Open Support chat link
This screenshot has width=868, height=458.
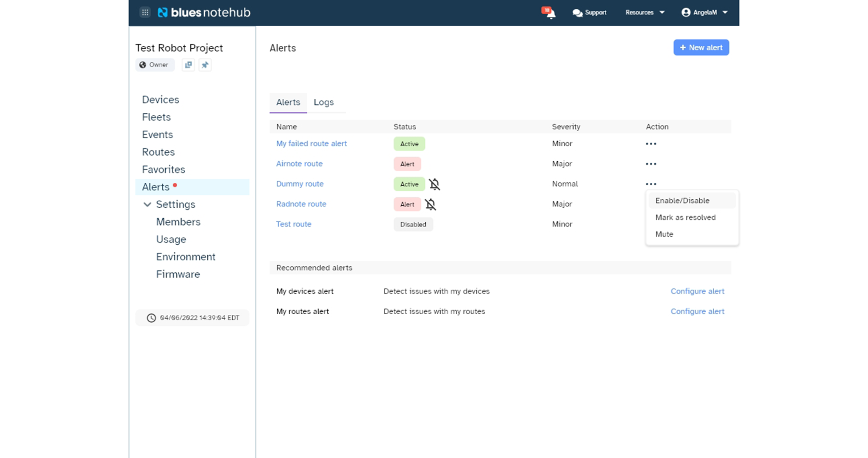pos(589,12)
